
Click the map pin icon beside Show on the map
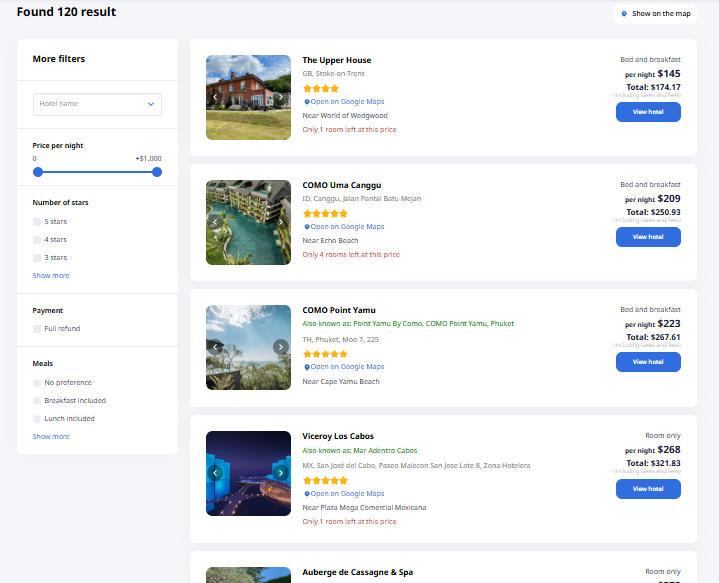click(624, 14)
